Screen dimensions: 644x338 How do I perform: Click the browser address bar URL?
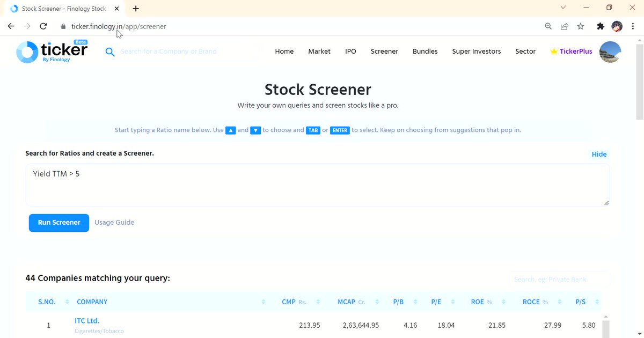(119, 26)
